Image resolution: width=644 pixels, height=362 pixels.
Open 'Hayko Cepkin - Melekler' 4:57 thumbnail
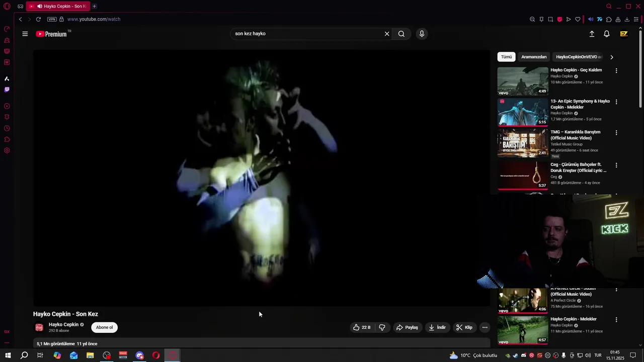coord(523,330)
